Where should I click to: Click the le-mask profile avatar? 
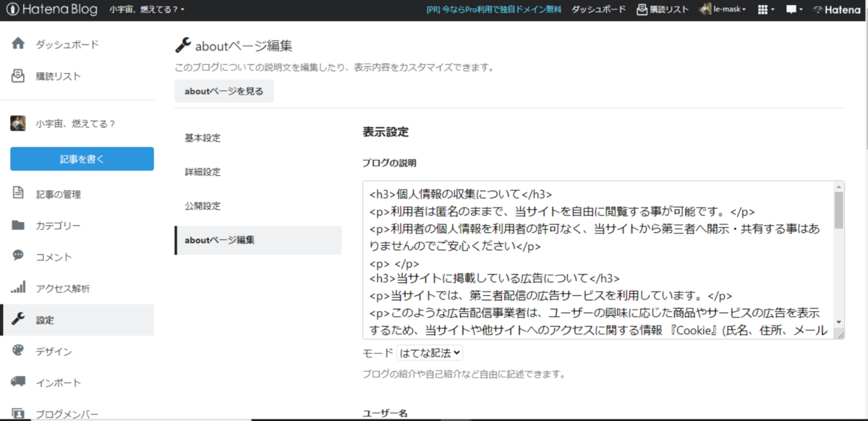coord(705,9)
